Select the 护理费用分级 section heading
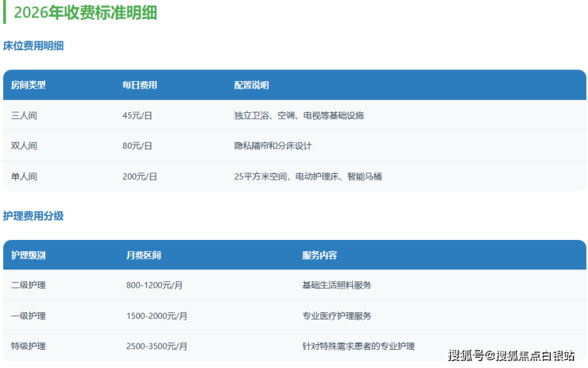Viewport: 588px width, 368px height. pos(33,216)
